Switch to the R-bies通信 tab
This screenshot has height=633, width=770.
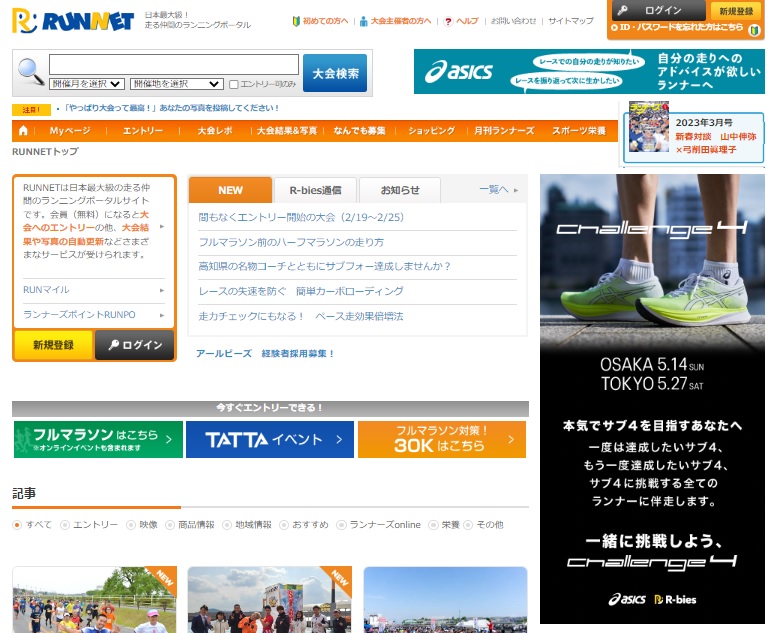tap(315, 191)
